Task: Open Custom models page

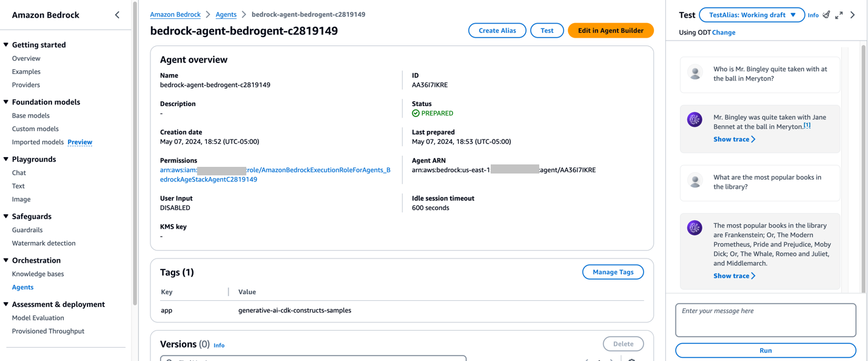Action: point(35,129)
